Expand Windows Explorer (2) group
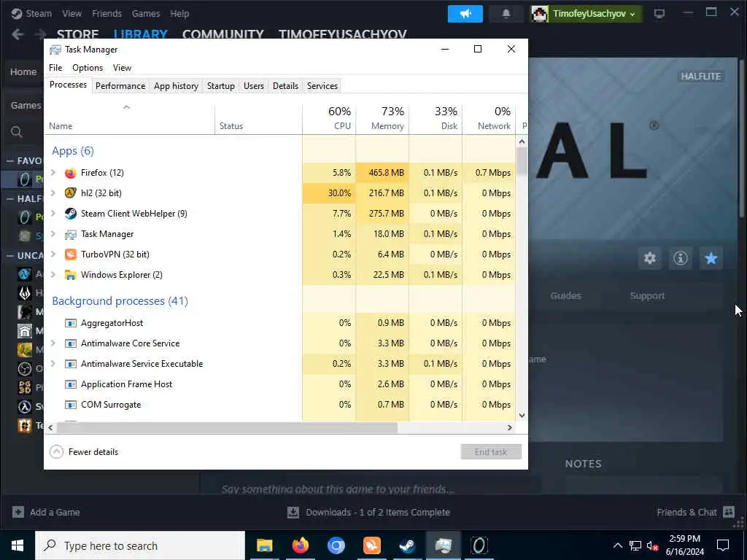Image resolution: width=747 pixels, height=560 pixels. pyautogui.click(x=53, y=275)
